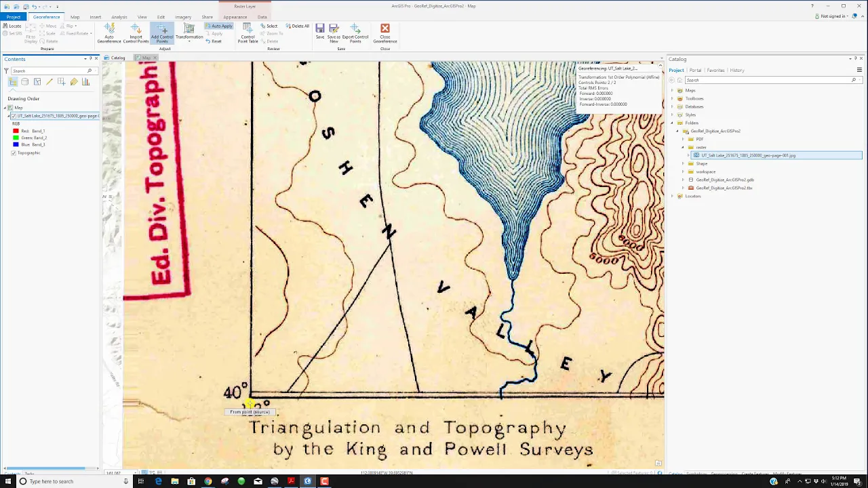The width and height of the screenshot is (868, 488).
Task: Activate the Add Control Points tool
Action: [x=162, y=33]
